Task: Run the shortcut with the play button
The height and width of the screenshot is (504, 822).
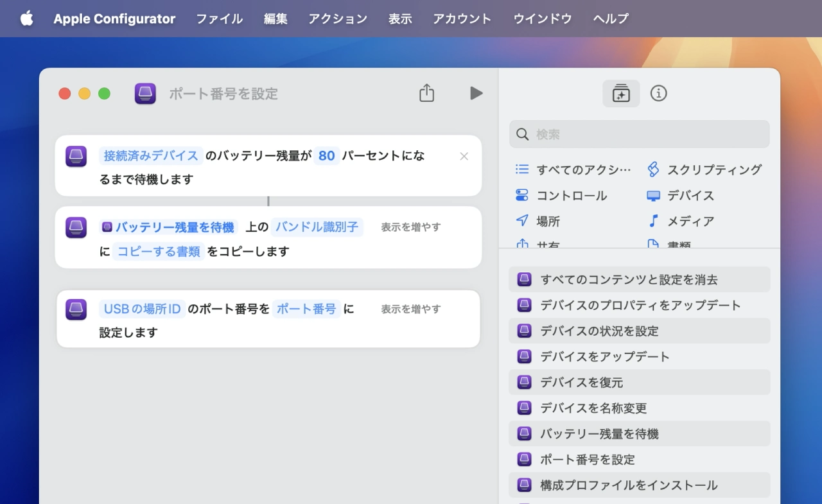Action: click(x=476, y=93)
